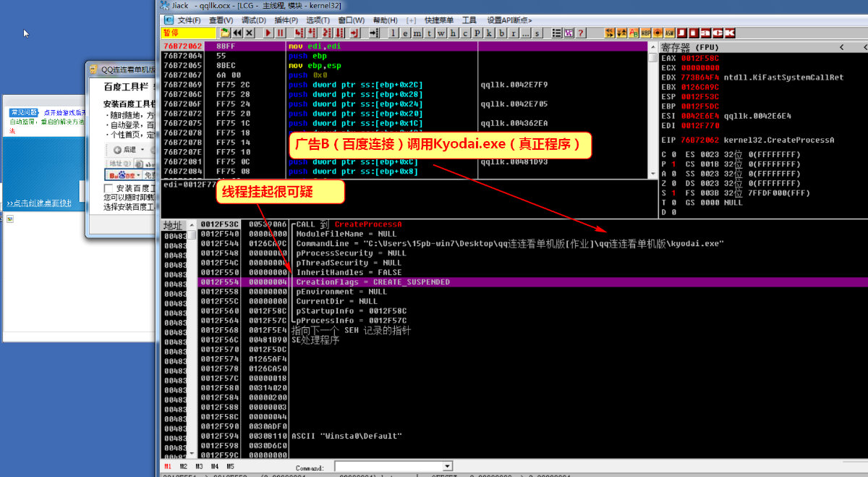Open References window with 'r' button
The width and height of the screenshot is (868, 477).
point(514,33)
